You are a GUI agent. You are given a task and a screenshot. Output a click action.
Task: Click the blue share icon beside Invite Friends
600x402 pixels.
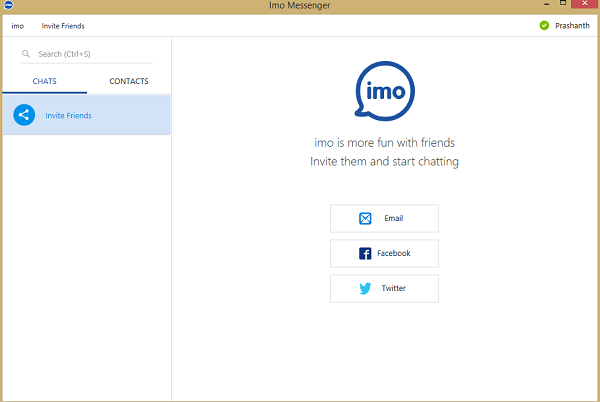tap(24, 115)
